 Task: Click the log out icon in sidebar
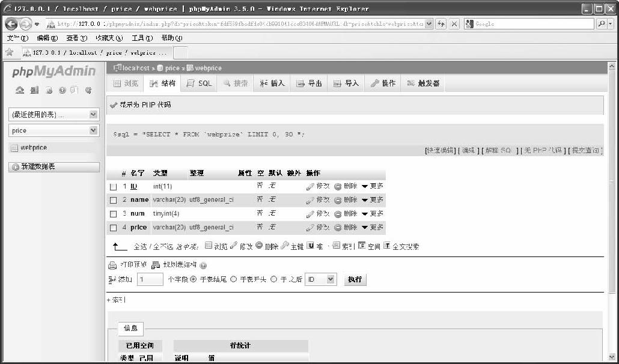[x=35, y=90]
